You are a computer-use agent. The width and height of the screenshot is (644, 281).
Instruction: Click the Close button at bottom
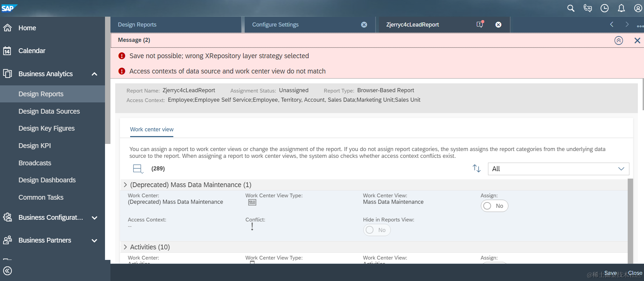point(635,273)
